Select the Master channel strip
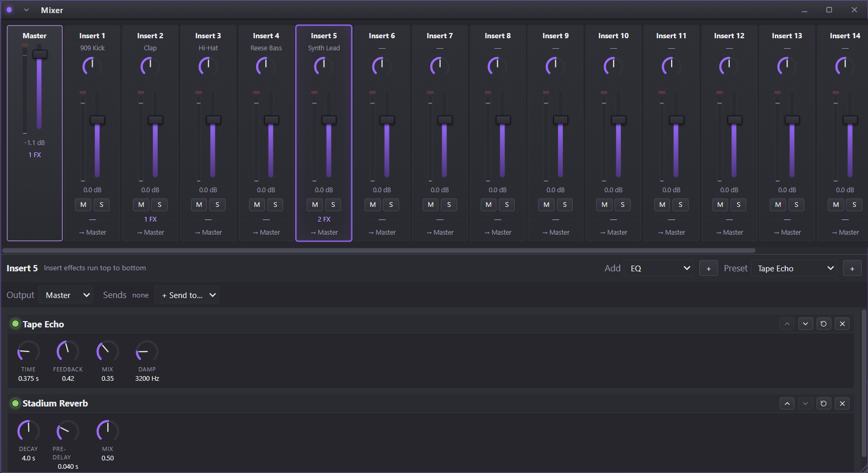The width and height of the screenshot is (868, 473). pyautogui.click(x=35, y=133)
